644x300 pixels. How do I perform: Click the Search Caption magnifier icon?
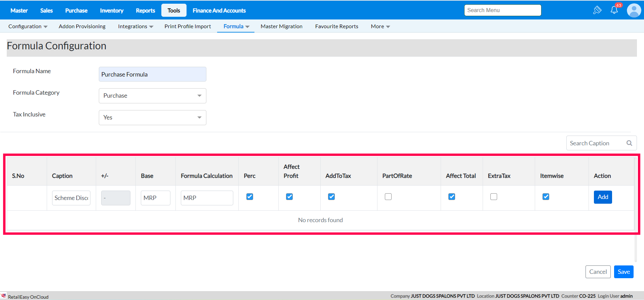click(629, 143)
